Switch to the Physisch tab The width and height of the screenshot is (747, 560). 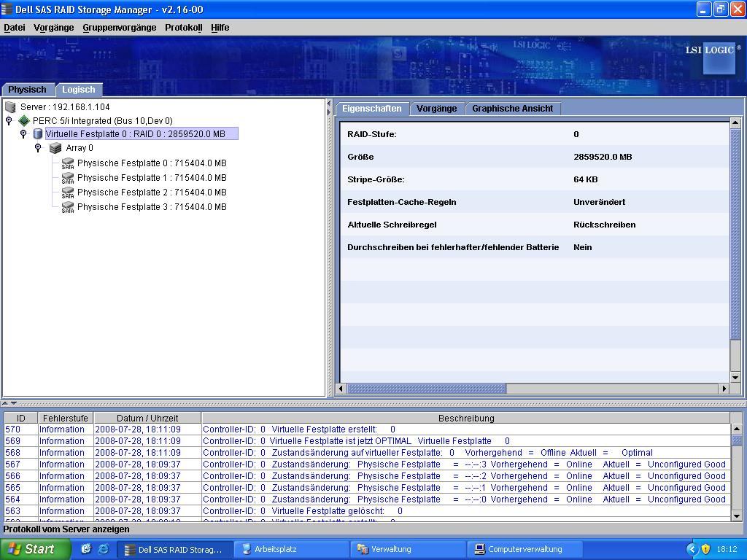tap(28, 90)
